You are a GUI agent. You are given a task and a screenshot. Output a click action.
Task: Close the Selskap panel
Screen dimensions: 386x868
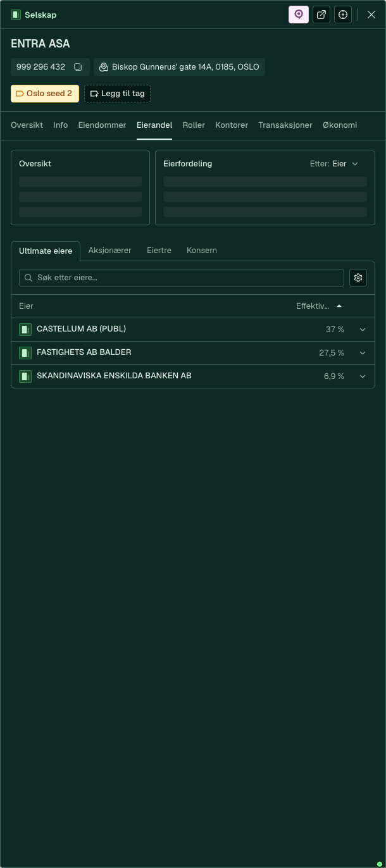[371, 15]
